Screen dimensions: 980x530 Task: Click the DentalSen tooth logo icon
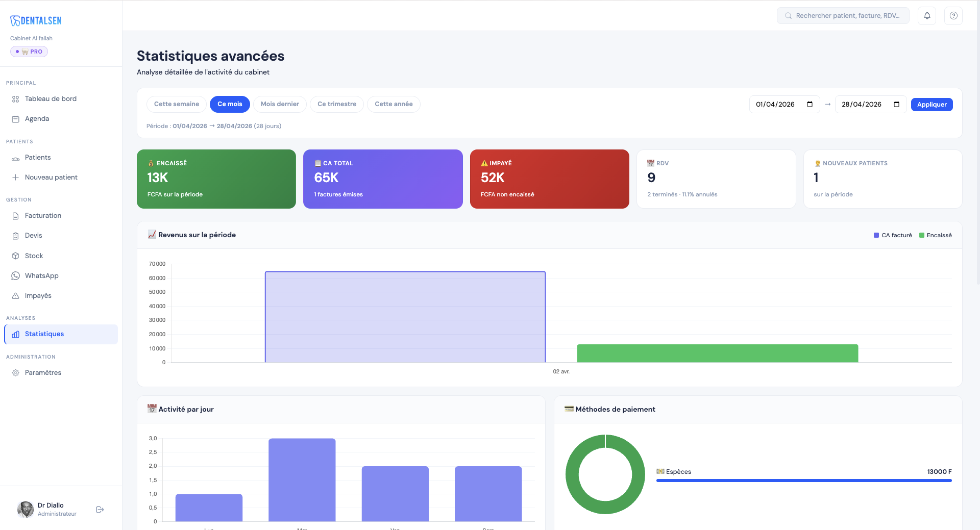(x=15, y=20)
